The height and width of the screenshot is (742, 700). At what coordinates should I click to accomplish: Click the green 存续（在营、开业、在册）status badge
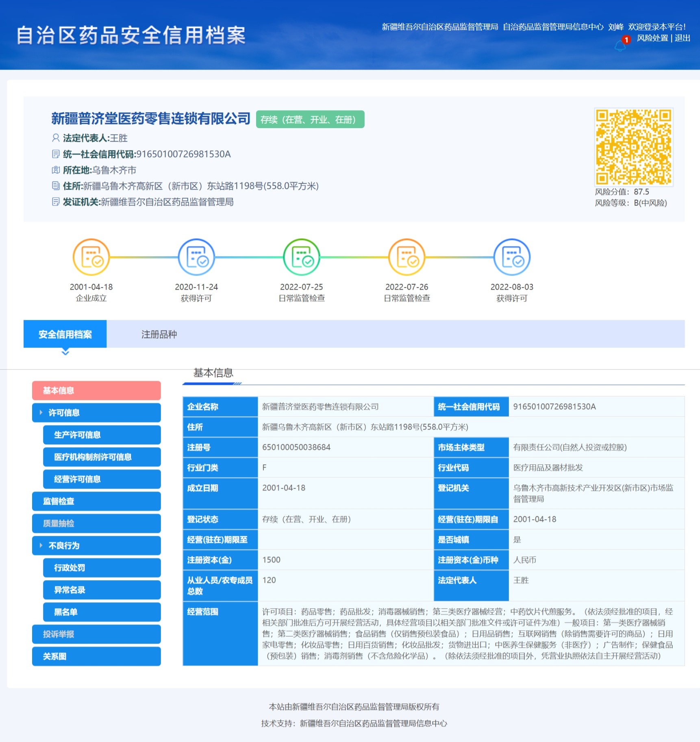pyautogui.click(x=310, y=119)
